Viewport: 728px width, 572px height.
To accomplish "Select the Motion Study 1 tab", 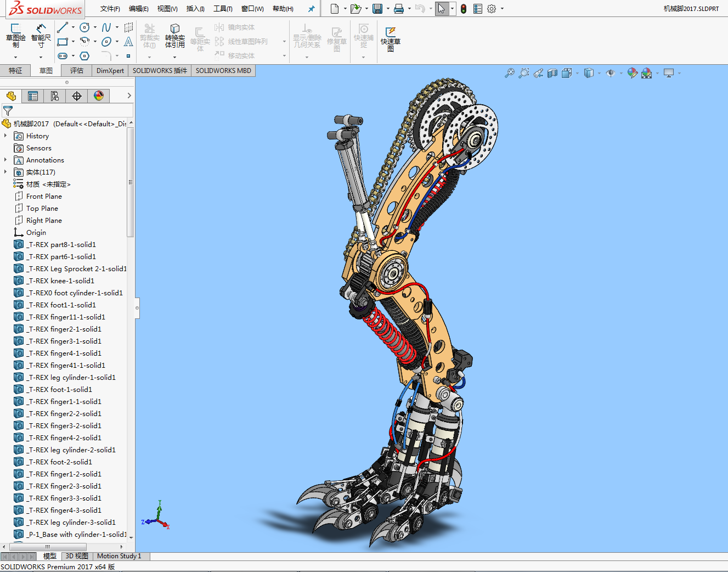I will (119, 556).
